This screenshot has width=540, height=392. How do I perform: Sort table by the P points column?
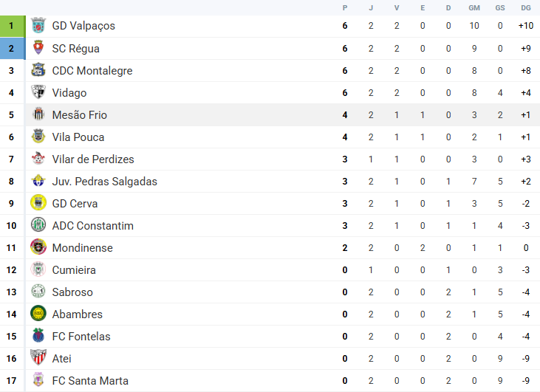point(345,8)
